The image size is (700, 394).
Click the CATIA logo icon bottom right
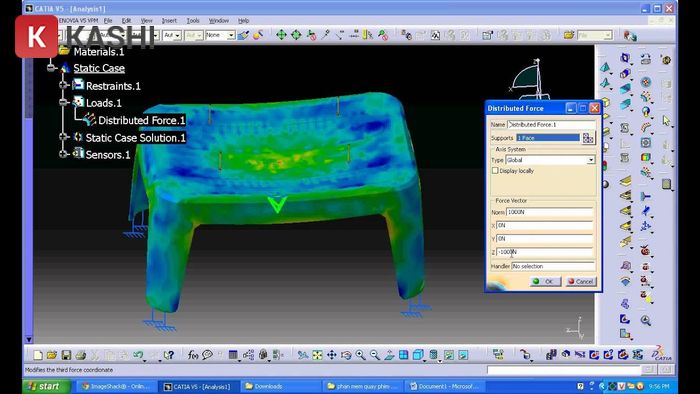click(x=661, y=353)
